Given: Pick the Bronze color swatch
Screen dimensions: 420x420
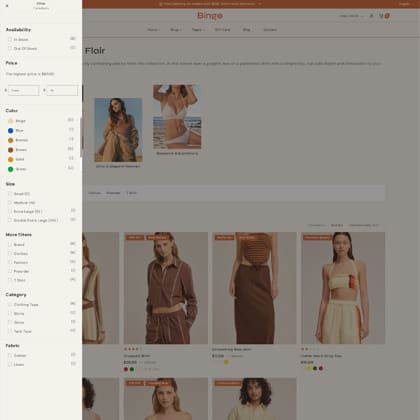Looking at the screenshot, I should click(10, 140).
